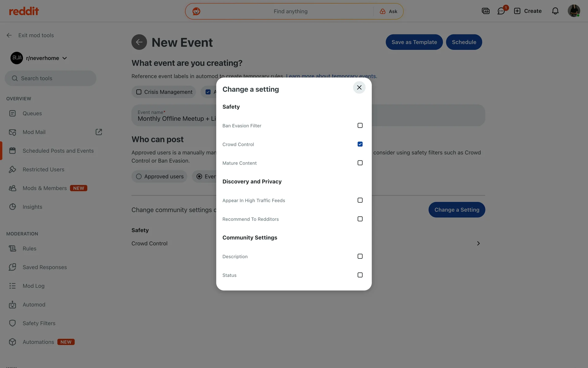Click the Save as Template button
The height and width of the screenshot is (368, 588).
point(414,42)
